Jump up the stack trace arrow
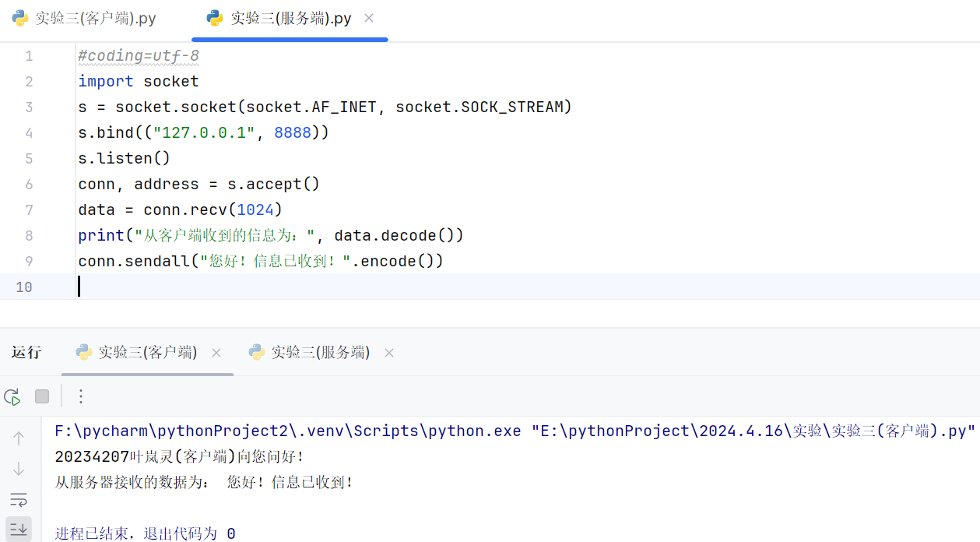This screenshot has height=542, width=980. point(19,438)
